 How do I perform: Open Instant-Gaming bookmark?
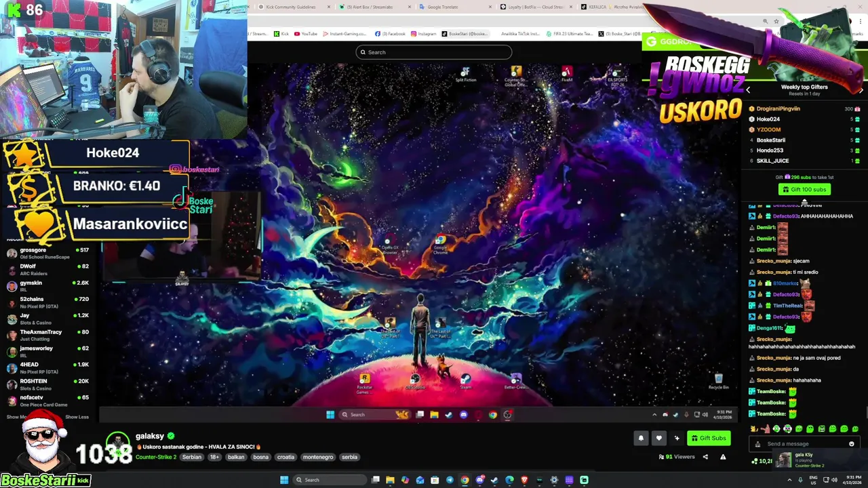click(x=344, y=34)
